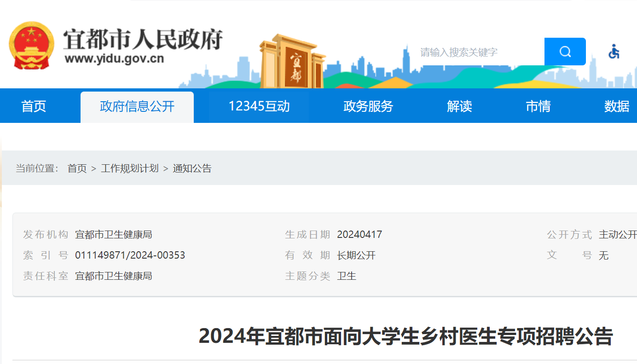Click the 2024年宜都市 recruitment announcement title

pos(405,336)
